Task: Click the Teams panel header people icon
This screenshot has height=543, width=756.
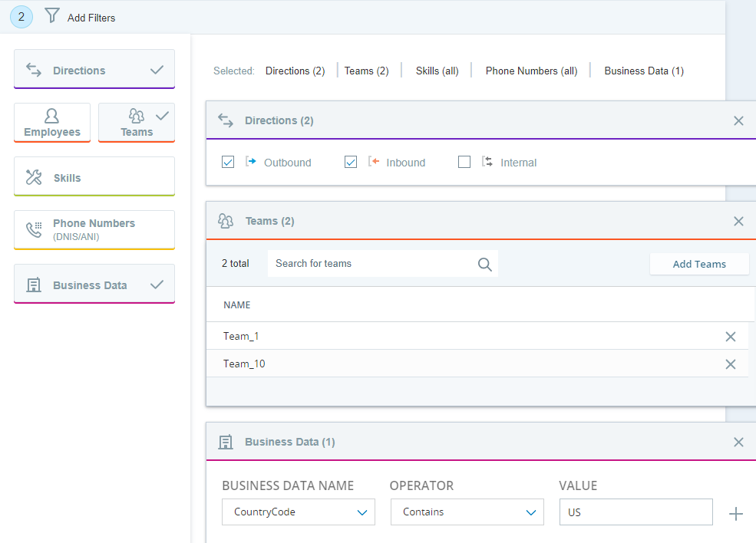Action: tap(226, 221)
